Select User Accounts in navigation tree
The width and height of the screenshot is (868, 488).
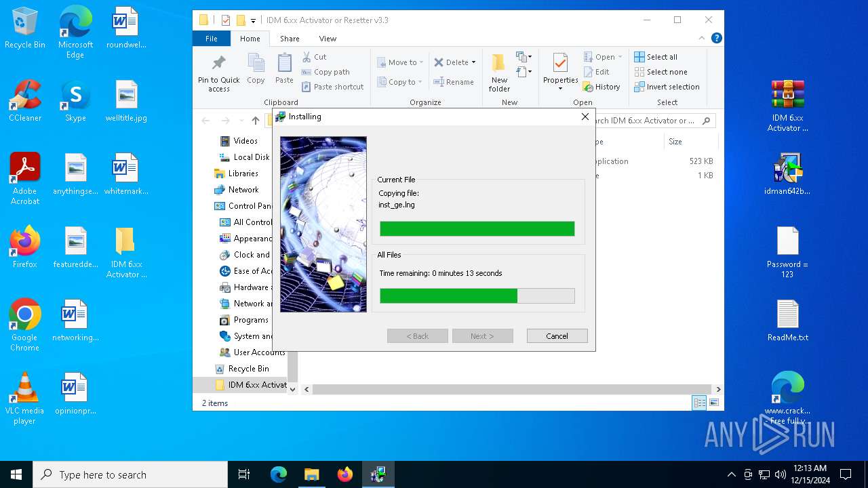(252, 352)
